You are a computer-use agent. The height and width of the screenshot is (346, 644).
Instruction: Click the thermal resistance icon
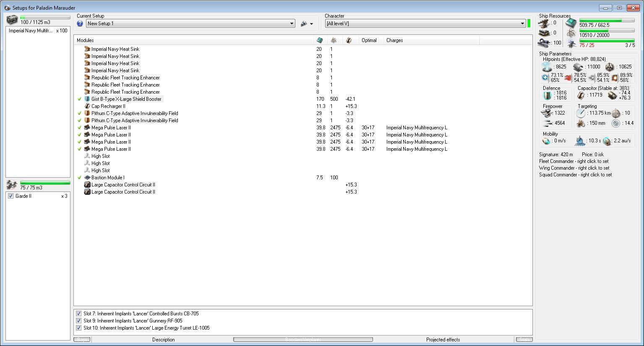(568, 78)
